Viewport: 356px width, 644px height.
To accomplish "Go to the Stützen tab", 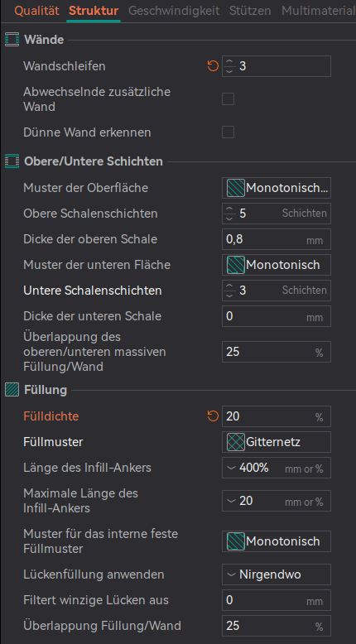I will coord(251,11).
